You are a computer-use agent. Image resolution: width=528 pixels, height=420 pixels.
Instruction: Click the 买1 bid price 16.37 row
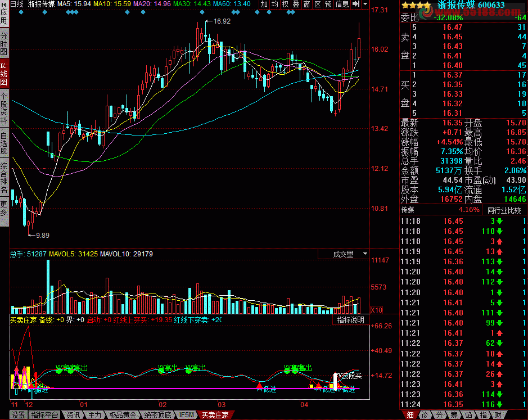(x=463, y=75)
